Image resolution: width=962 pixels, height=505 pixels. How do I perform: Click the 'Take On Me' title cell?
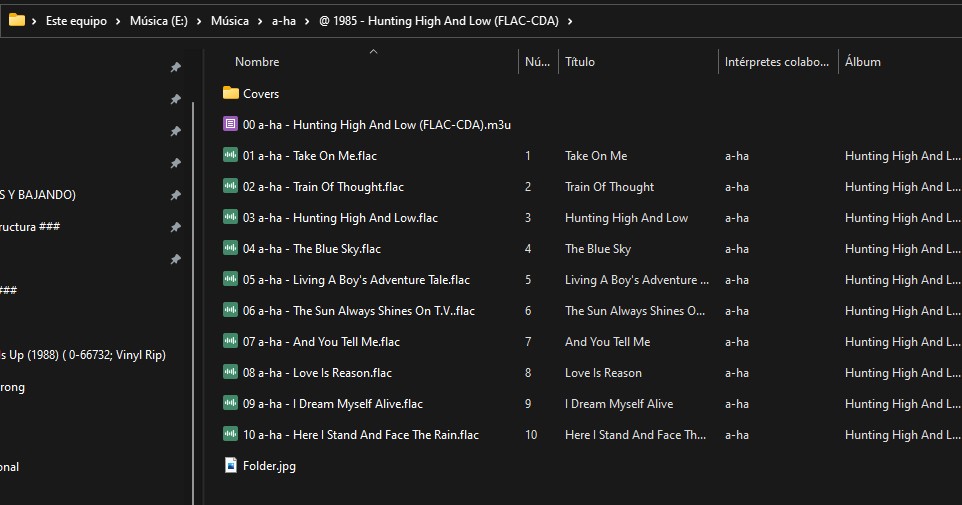(596, 156)
